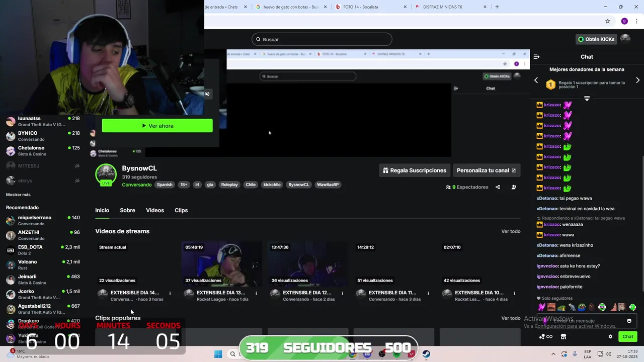Open Chetalonso channel in sidebar
Screen dimensions: 644x362
click(x=42, y=151)
